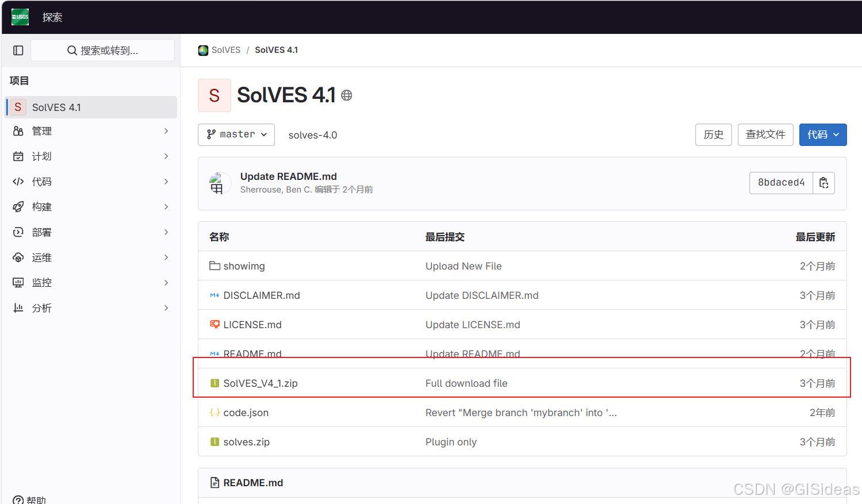Open the DISCLAIMER.md file link
This screenshot has height=504, width=862.
pos(262,295)
